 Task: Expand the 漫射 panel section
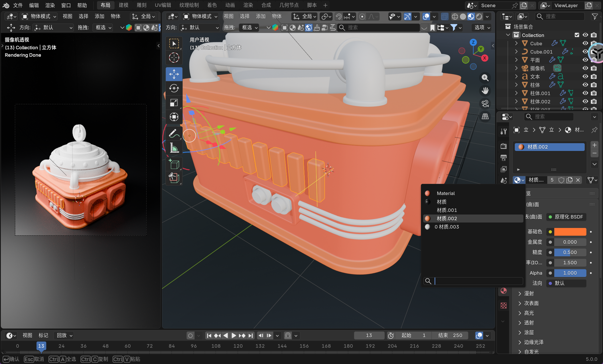(x=529, y=294)
